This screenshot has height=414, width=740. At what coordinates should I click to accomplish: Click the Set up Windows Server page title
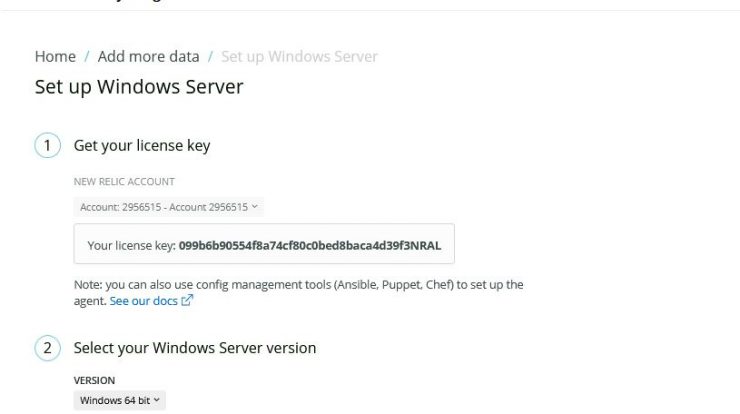pyautogui.click(x=139, y=87)
